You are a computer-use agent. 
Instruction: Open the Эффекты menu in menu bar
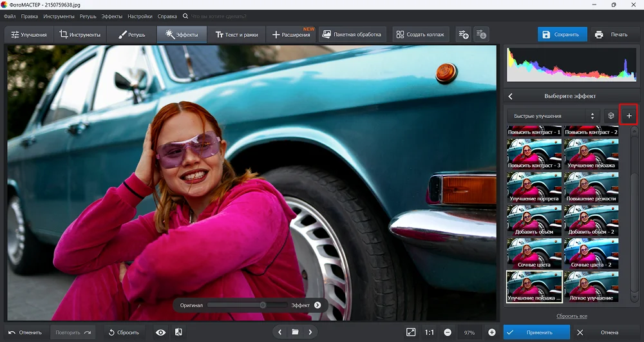[111, 16]
